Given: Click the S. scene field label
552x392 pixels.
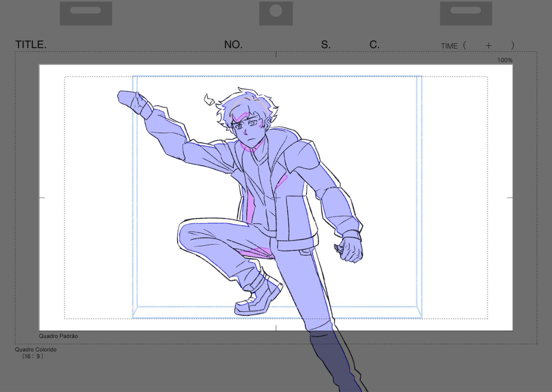Looking at the screenshot, I should [x=325, y=45].
